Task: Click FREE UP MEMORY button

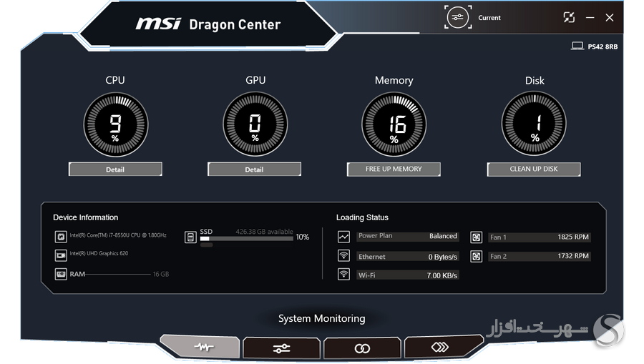Action: (x=394, y=169)
